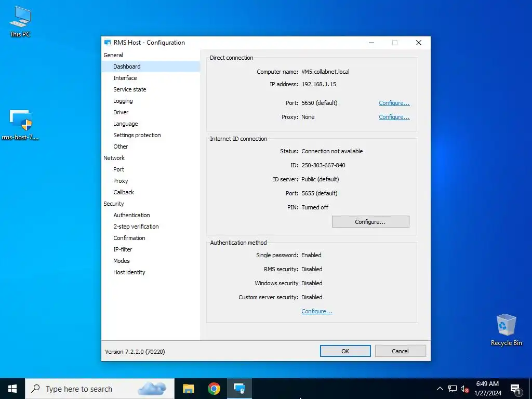Launch Google Chrome from the taskbar
This screenshot has height=399, width=532.
[x=214, y=389]
